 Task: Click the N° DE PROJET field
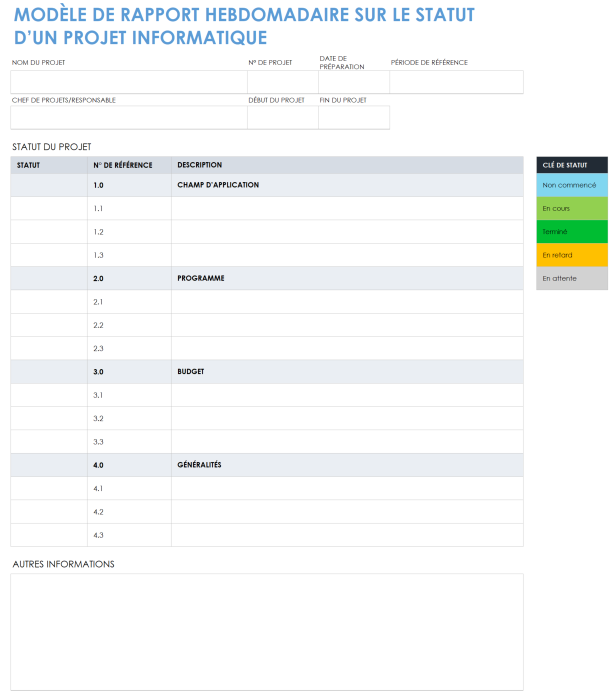(282, 82)
